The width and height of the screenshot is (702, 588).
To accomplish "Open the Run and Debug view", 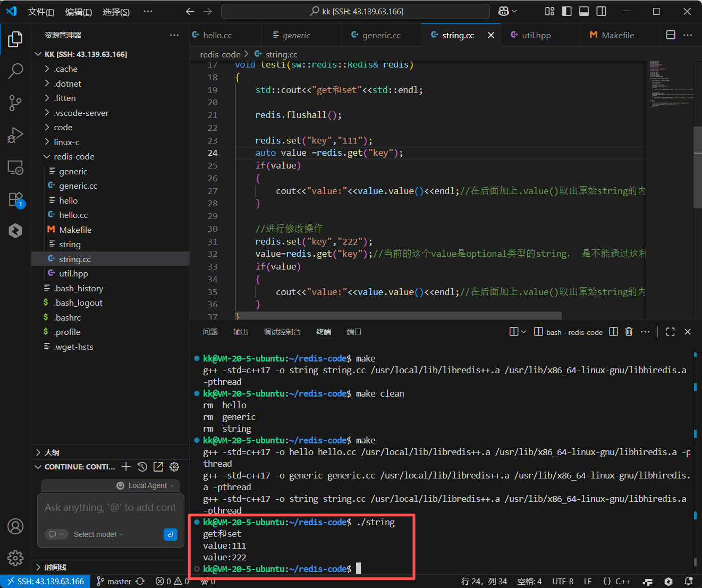I will click(x=15, y=135).
